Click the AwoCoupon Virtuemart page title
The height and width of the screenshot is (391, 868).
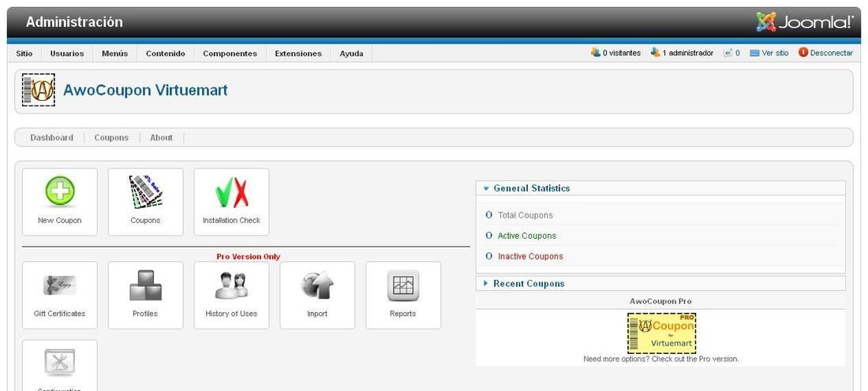[146, 90]
